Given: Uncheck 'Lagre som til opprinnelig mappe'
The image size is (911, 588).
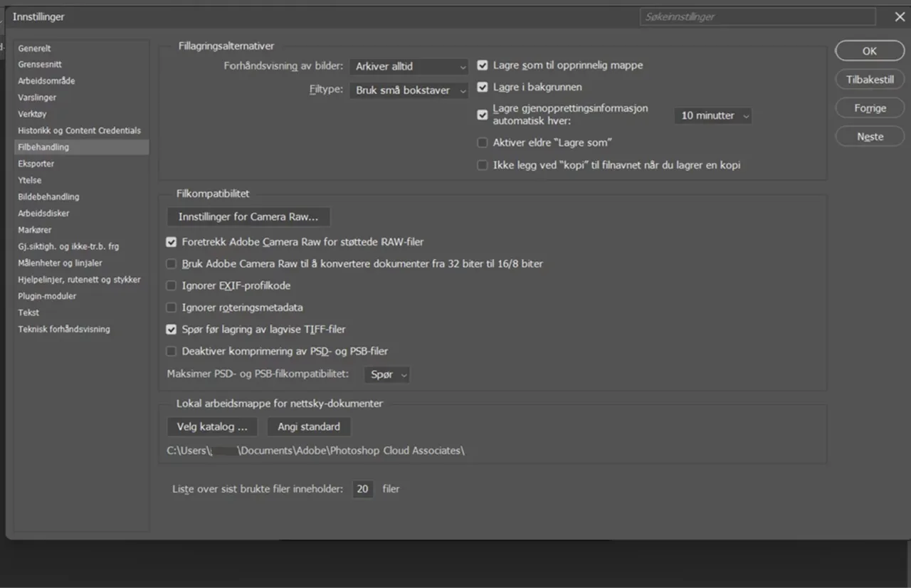Looking at the screenshot, I should (483, 65).
